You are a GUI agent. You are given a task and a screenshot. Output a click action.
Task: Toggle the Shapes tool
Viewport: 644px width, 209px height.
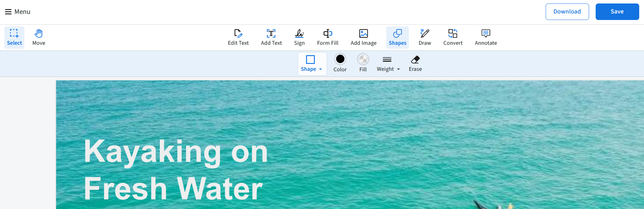click(x=398, y=37)
